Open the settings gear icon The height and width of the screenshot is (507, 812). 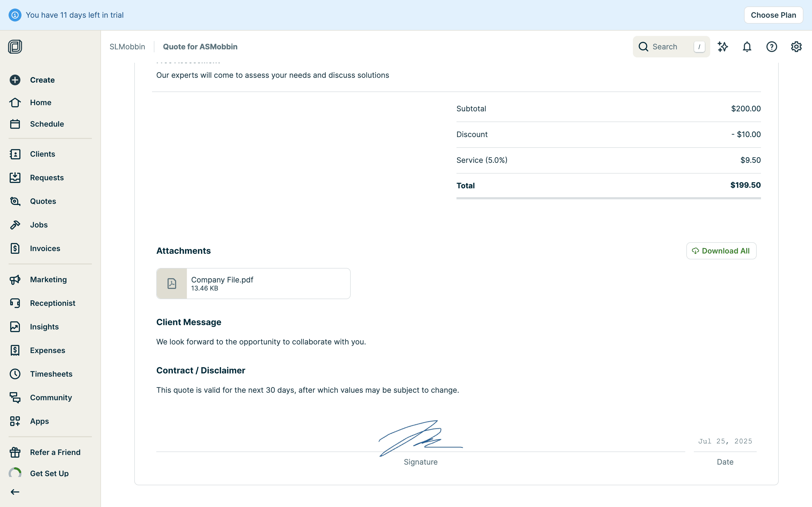pyautogui.click(x=796, y=47)
